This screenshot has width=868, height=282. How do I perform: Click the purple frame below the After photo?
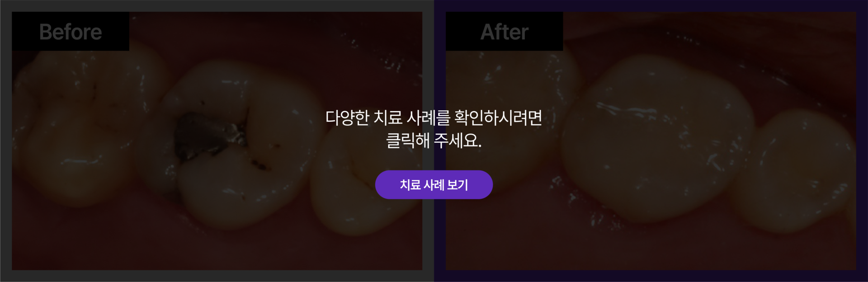[x=651, y=276]
